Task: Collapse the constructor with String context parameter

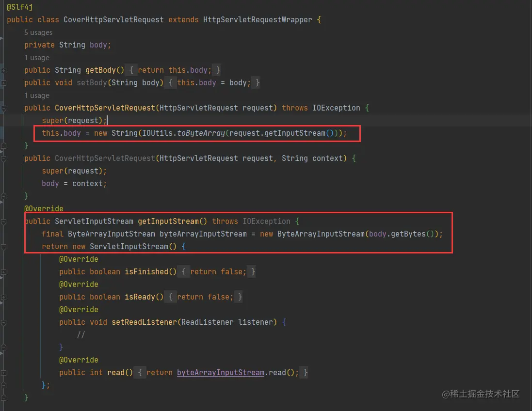Action: [3, 158]
